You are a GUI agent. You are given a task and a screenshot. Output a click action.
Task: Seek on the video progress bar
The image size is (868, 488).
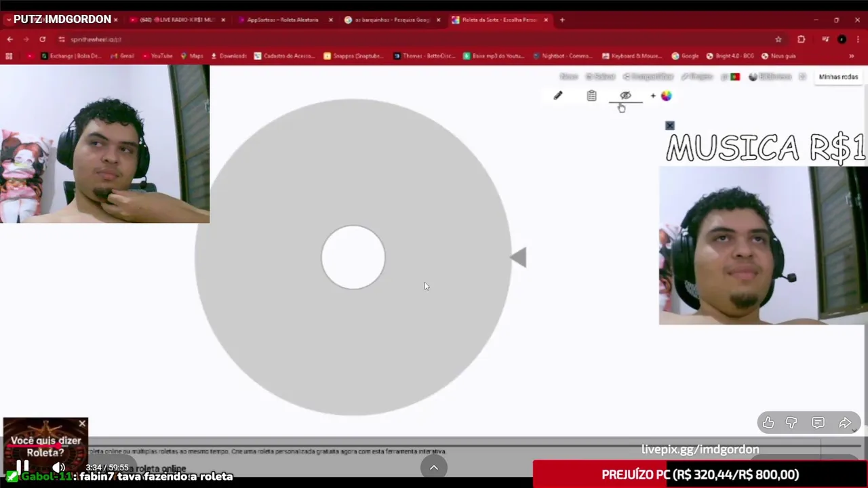point(434,445)
